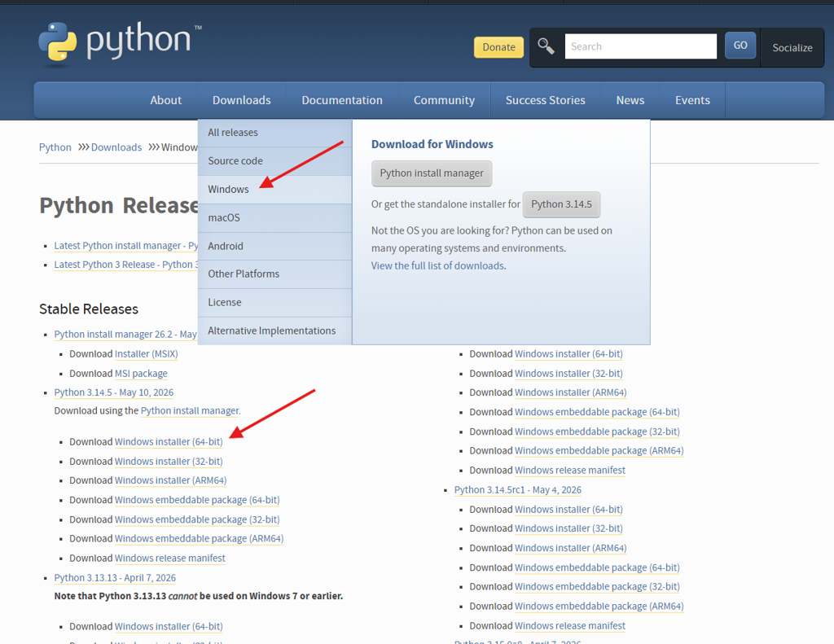834x644 pixels.
Task: Download Python 3.14.5 Windows installer (ARM64)
Action: (x=171, y=480)
